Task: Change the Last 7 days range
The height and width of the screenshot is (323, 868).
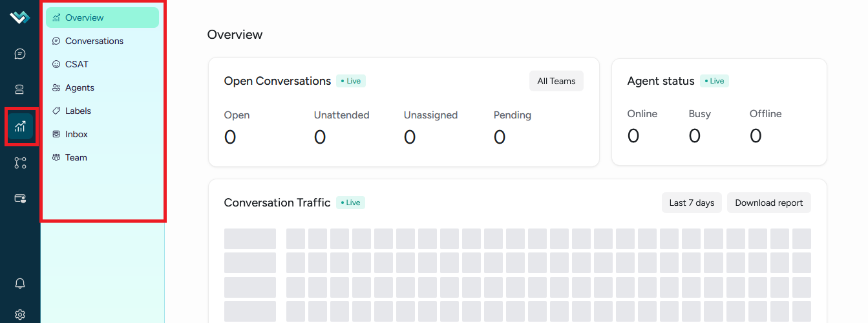Action: tap(692, 203)
